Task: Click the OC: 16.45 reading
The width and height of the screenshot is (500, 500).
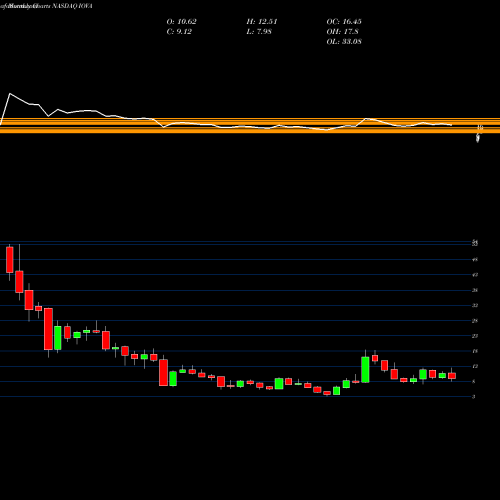Action: tap(344, 22)
